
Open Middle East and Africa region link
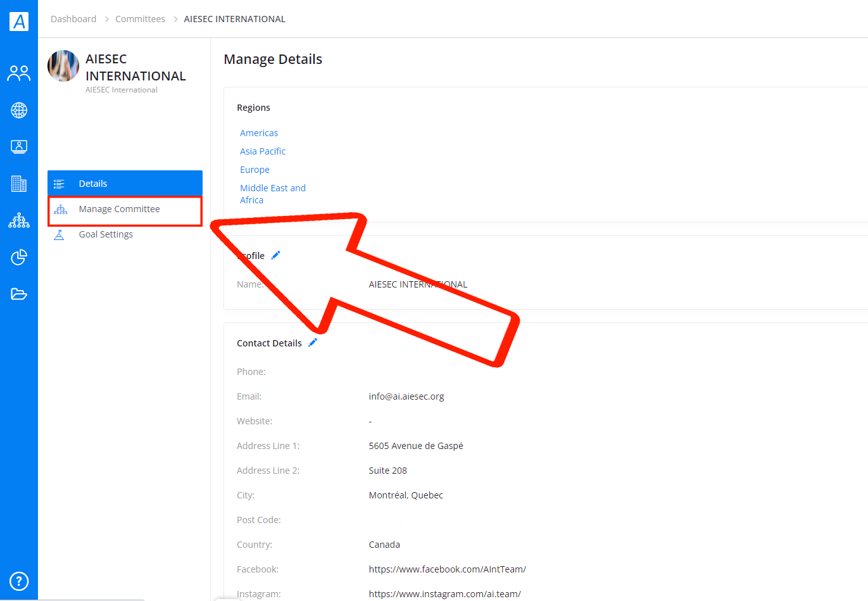pyautogui.click(x=272, y=194)
